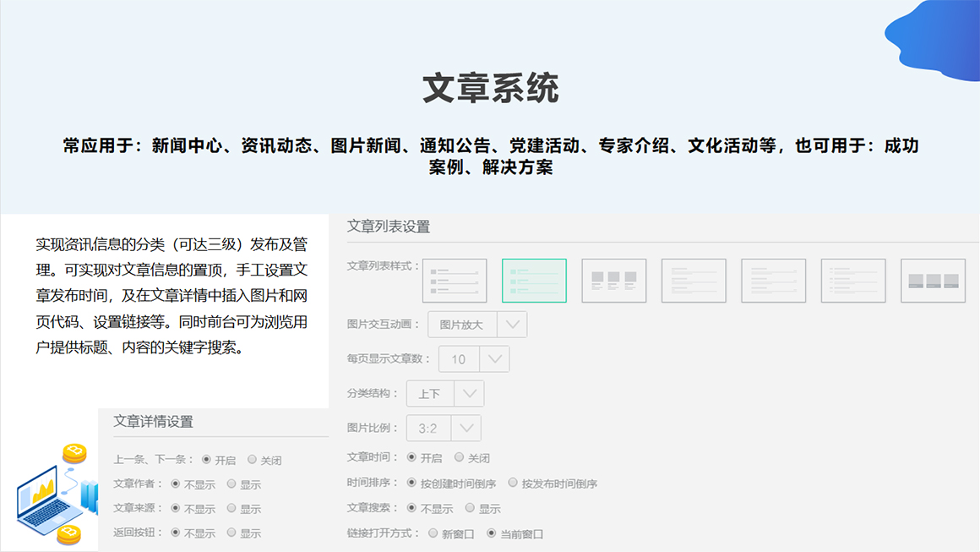Screen dimensions: 980x552
Task: Open the 分类结构 dropdown showing 上下
Action: coord(445,394)
